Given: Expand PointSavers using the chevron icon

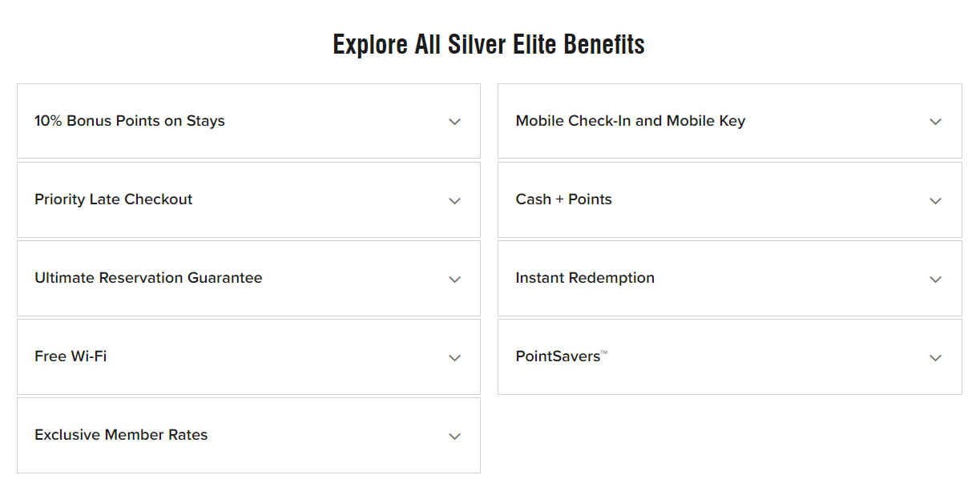Looking at the screenshot, I should 935,357.
